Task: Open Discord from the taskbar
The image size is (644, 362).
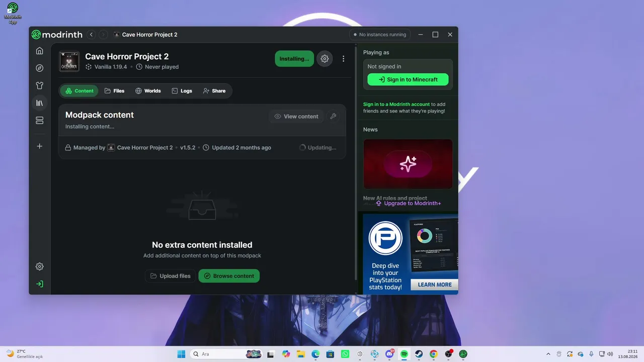Action: coord(389,354)
